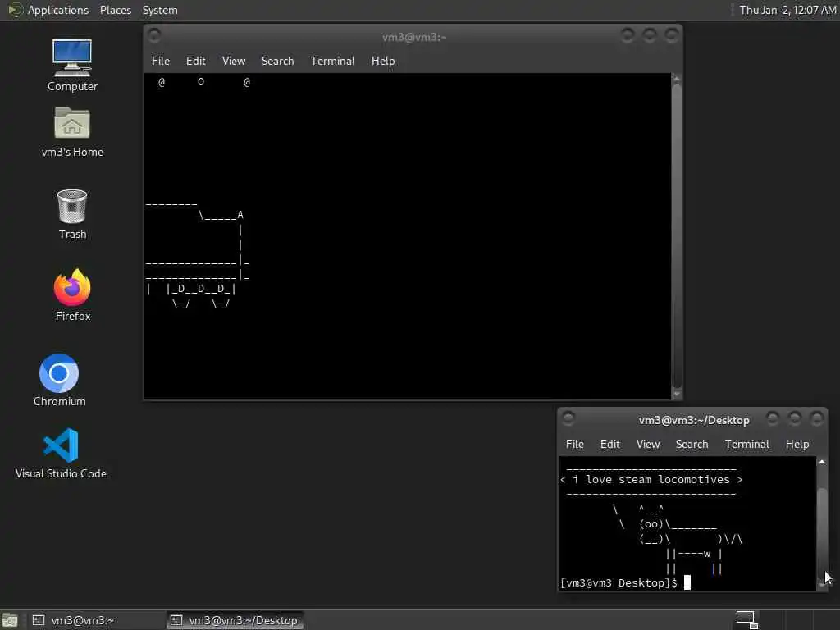Close the vm3@vm3:~/Desktop terminal window
840x630 pixels.
click(x=816, y=418)
